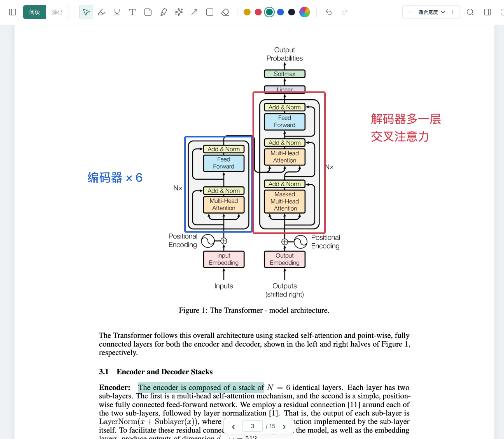Go to the next page

(x=284, y=427)
